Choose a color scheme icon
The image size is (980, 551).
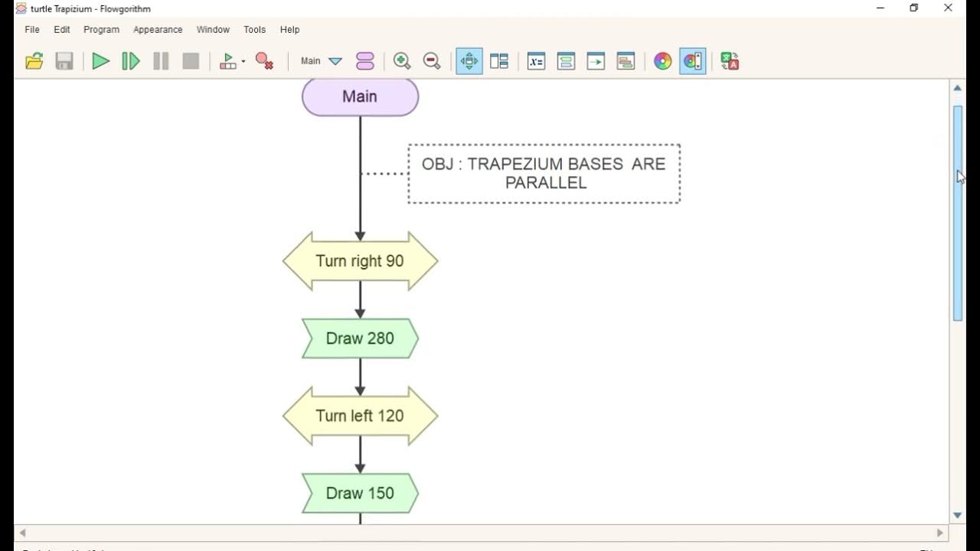pyautogui.click(x=663, y=61)
